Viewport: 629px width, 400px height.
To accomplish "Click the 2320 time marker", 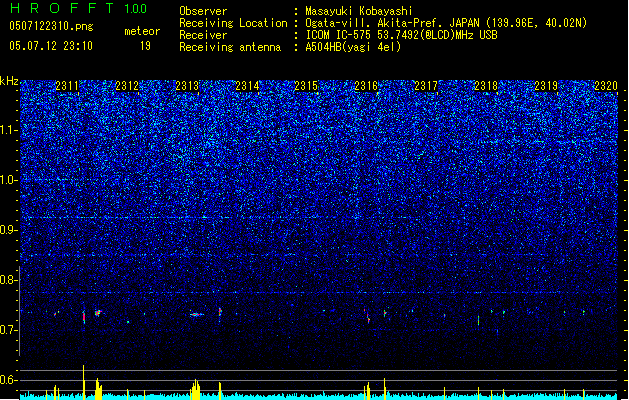I will tap(606, 85).
